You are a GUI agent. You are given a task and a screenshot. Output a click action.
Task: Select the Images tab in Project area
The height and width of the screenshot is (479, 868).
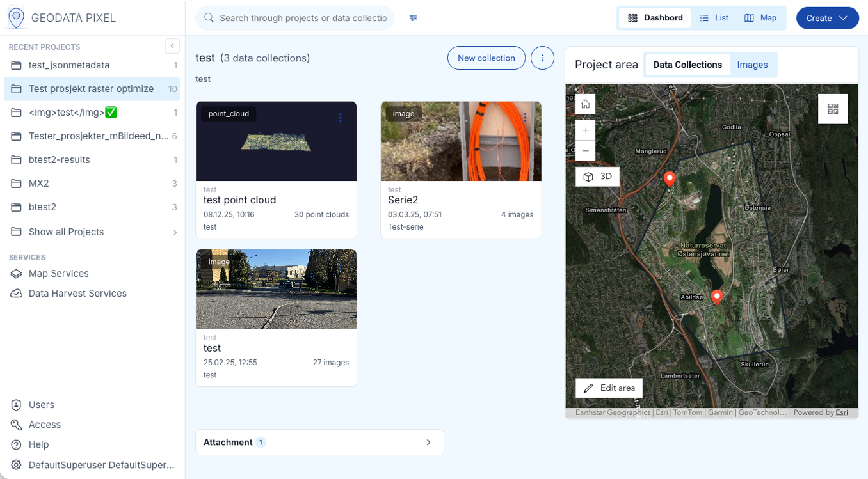752,65
